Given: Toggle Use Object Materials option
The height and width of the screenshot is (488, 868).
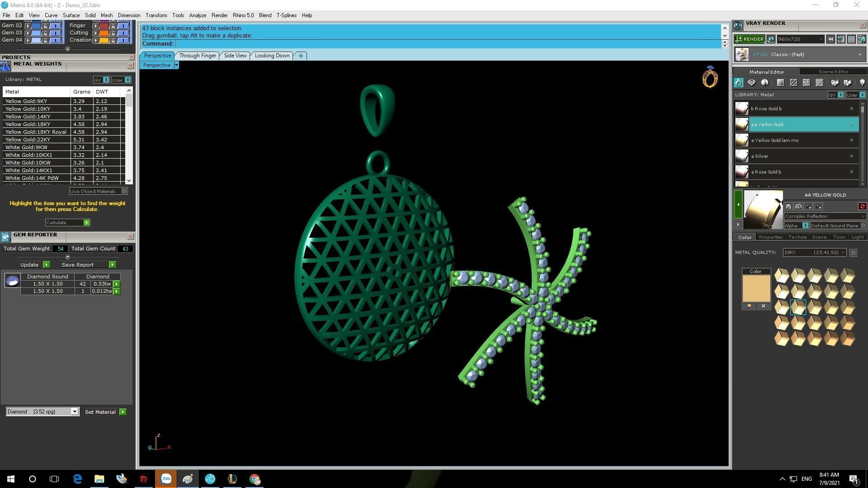Looking at the screenshot, I should click(x=98, y=191).
